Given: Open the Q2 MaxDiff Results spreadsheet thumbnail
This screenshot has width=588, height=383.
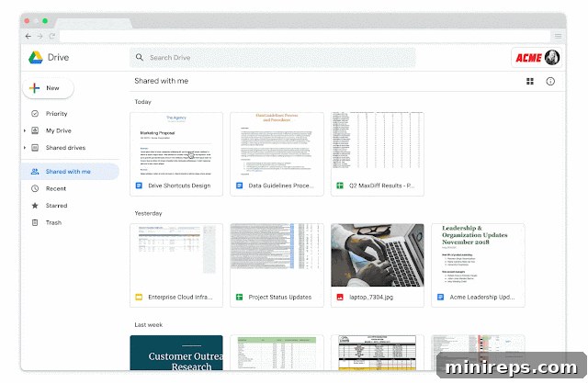Looking at the screenshot, I should click(x=378, y=144).
